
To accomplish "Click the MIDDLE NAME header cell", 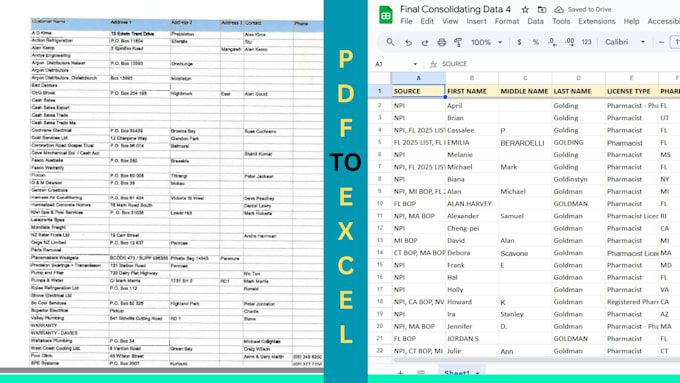I will pos(525,91).
